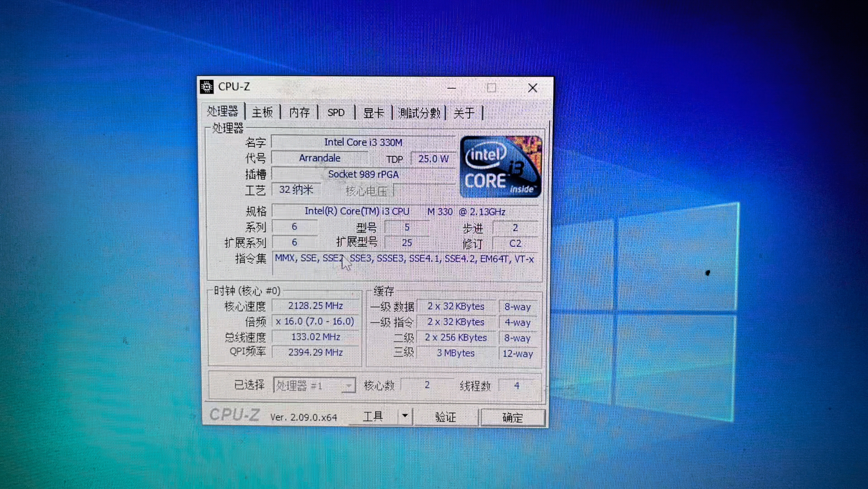This screenshot has width=868, height=489.
Task: Click the instruction set MMX, SSE list
Action: tap(405, 263)
